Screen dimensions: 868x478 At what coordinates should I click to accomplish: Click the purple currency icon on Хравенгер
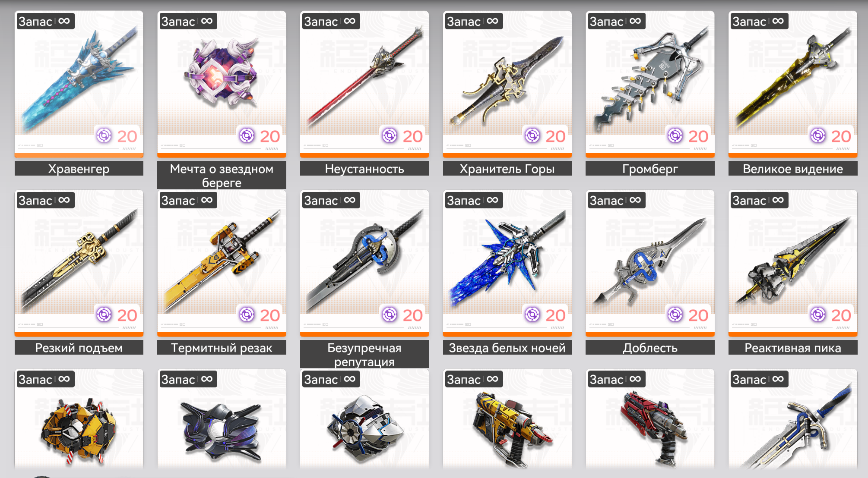(x=104, y=136)
